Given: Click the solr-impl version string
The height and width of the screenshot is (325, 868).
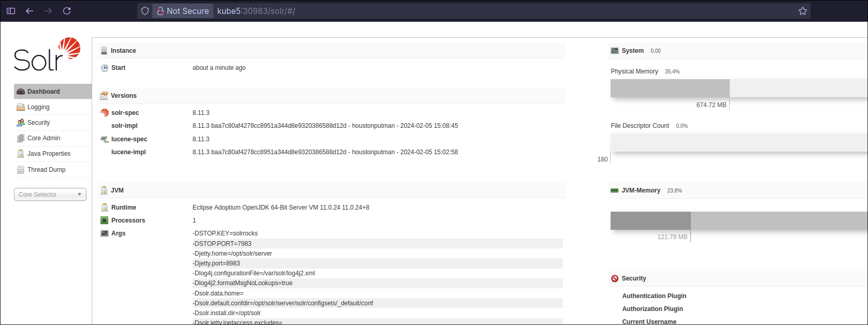Looking at the screenshot, I should click(325, 126).
